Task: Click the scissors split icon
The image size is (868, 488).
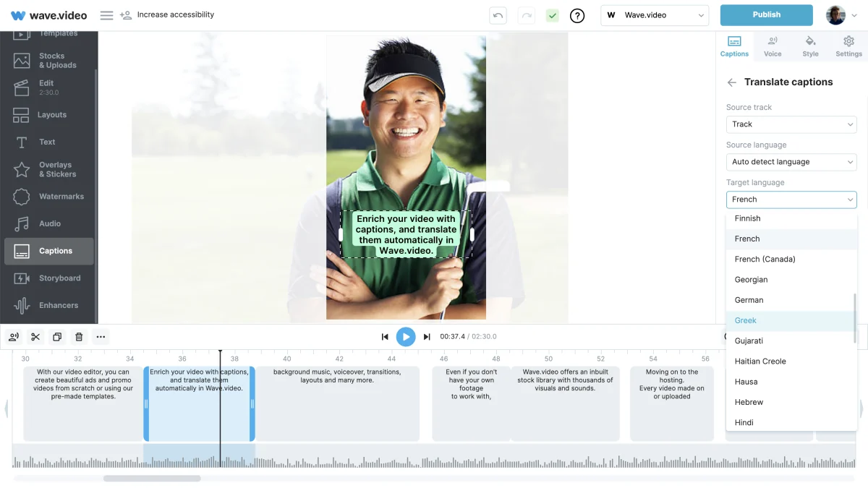Action: click(35, 337)
